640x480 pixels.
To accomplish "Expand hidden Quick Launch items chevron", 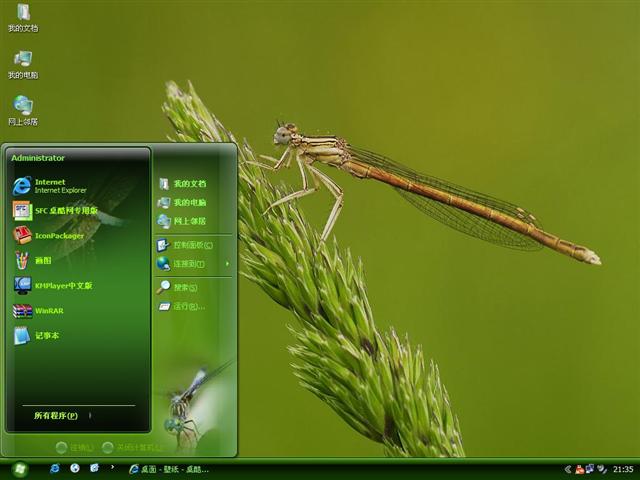I will [112, 467].
